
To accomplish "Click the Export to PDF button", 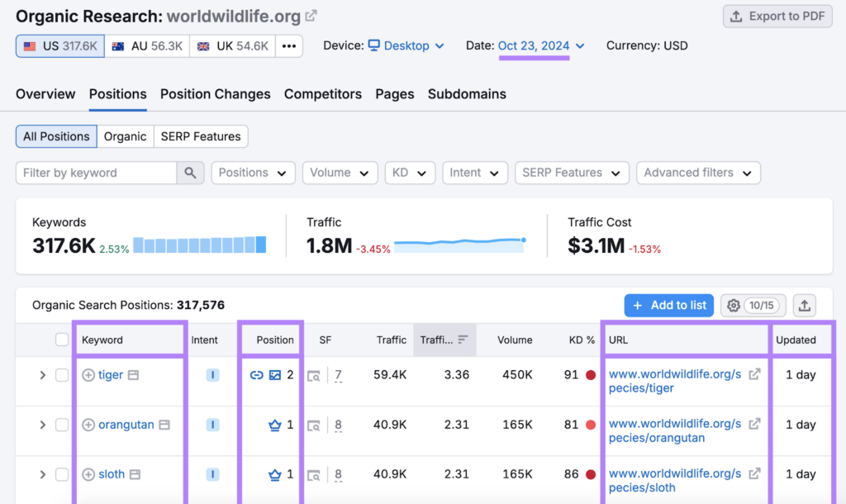I will click(776, 17).
